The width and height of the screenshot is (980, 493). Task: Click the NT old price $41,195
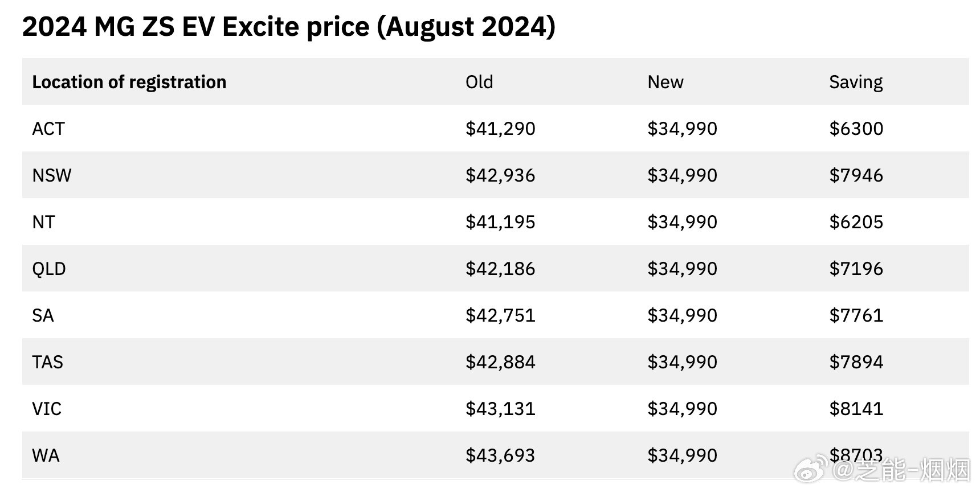(x=500, y=222)
